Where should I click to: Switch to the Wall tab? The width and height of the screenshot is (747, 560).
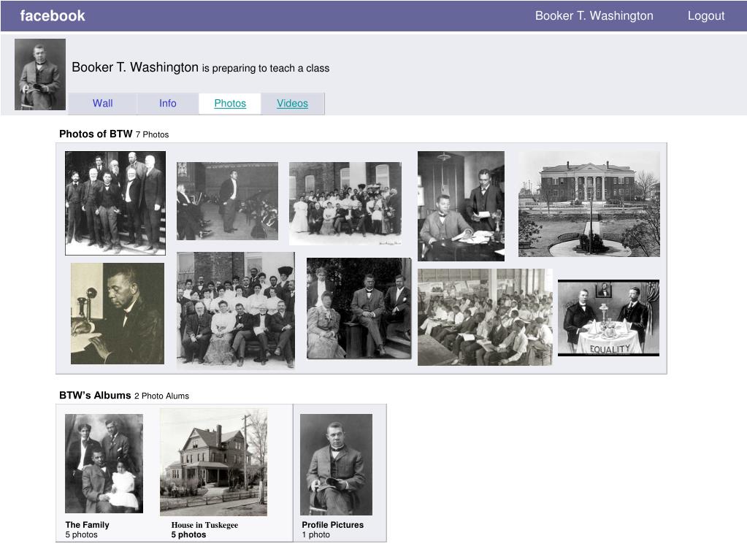tap(102, 104)
